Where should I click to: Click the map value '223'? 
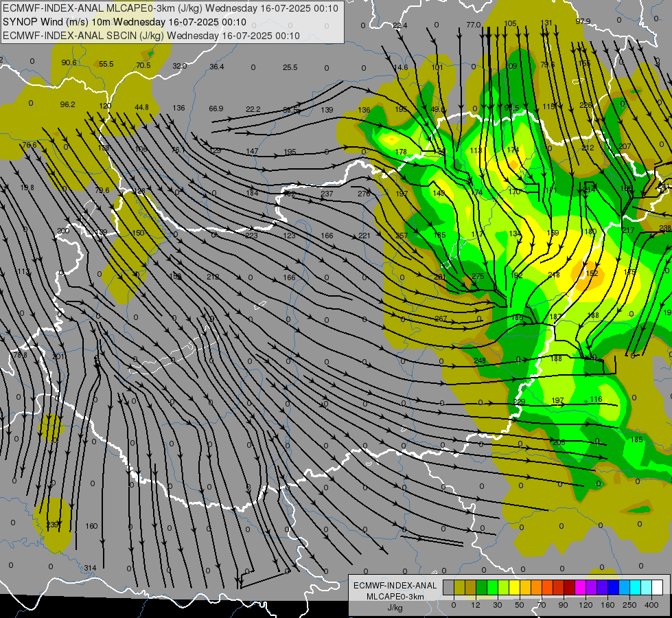point(252,236)
